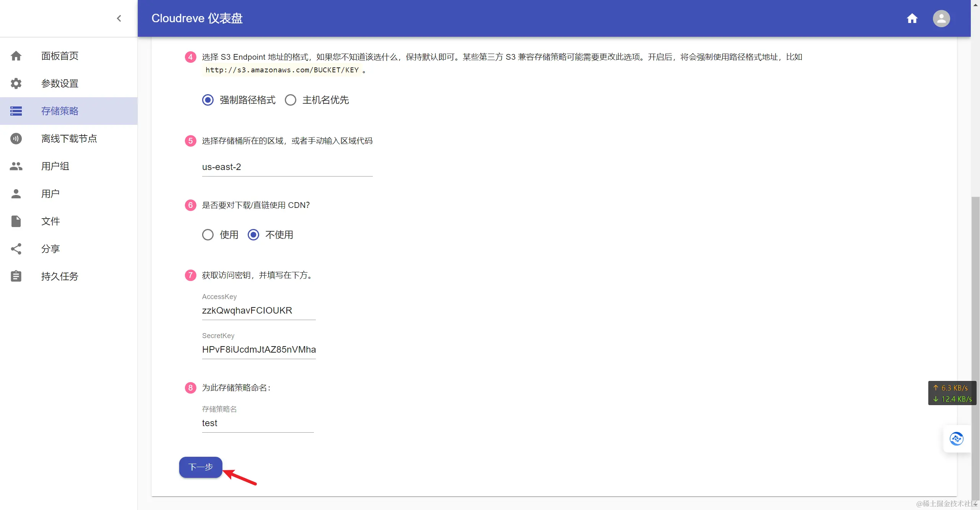This screenshot has height=510, width=980.
Task: Go to 文件 in the sidebar menu
Action: (51, 221)
